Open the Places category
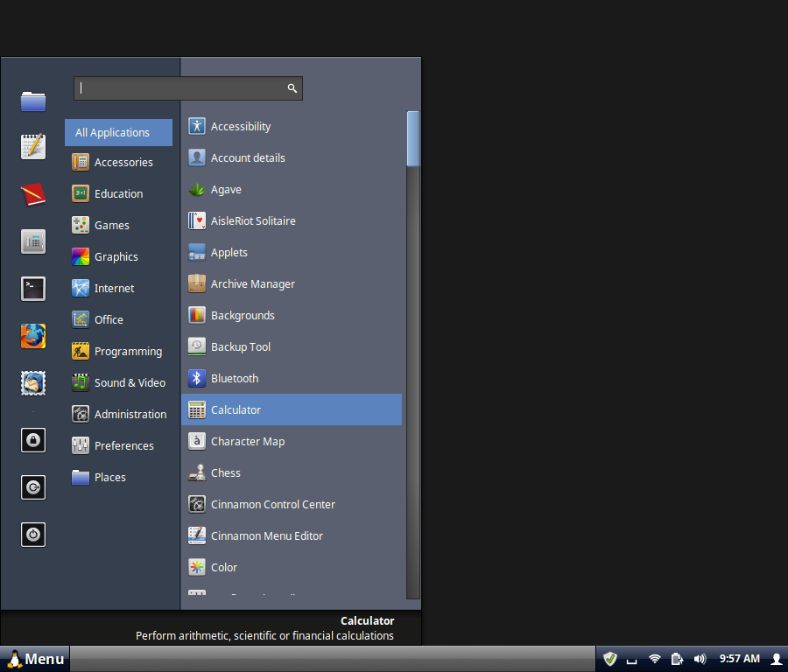Image resolution: width=788 pixels, height=672 pixels. (118, 477)
